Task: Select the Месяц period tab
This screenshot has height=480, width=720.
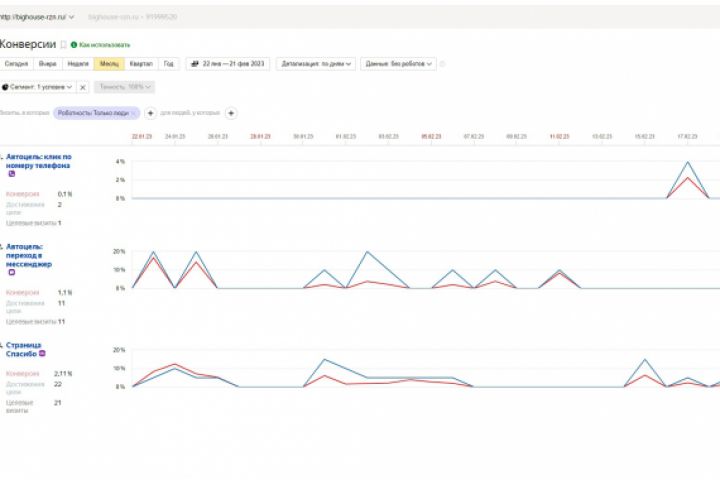Action: click(x=109, y=64)
